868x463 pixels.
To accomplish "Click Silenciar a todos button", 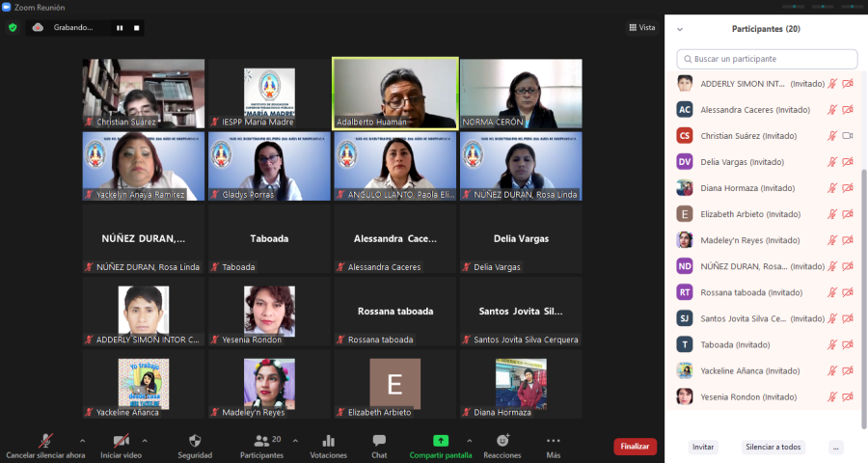I will point(773,447).
